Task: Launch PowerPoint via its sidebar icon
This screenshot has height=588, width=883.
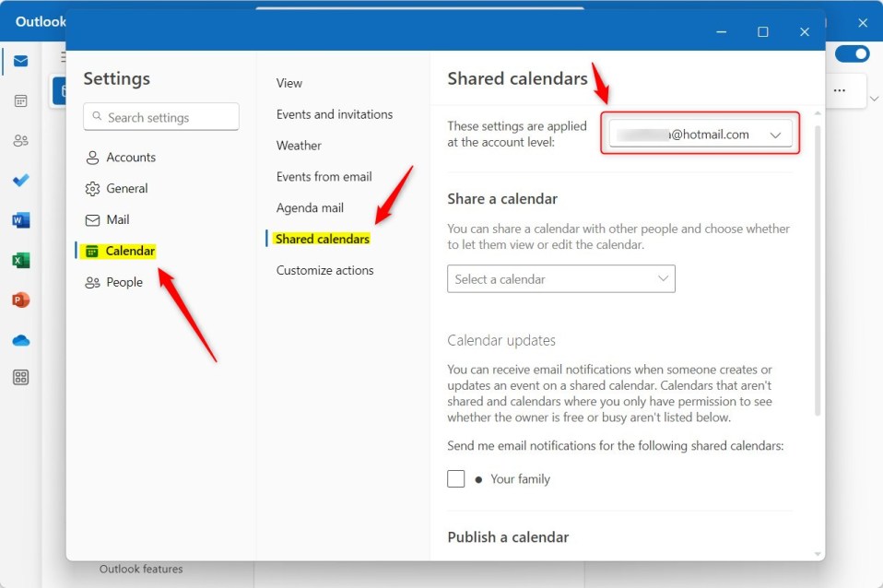Action: click(20, 300)
